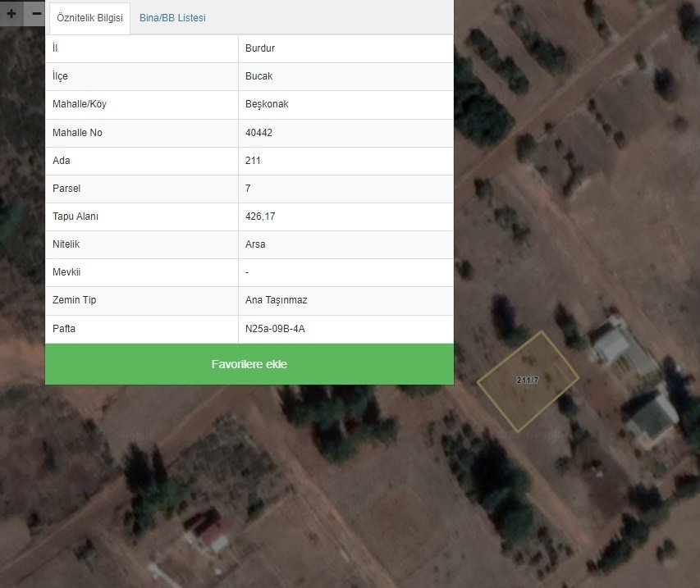Viewport: 700px width, 588px height.
Task: Click the Mevkii row label
Action: pyautogui.click(x=66, y=272)
